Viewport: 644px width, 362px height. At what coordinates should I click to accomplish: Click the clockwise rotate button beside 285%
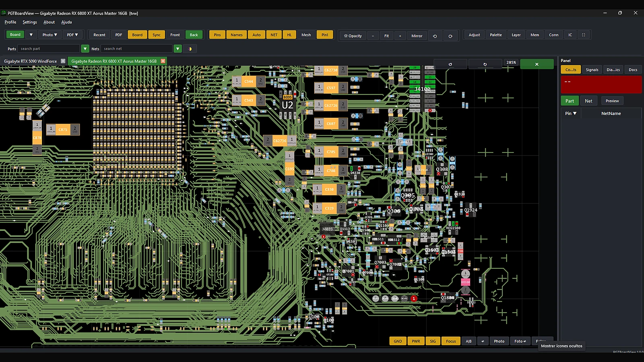[x=485, y=64]
